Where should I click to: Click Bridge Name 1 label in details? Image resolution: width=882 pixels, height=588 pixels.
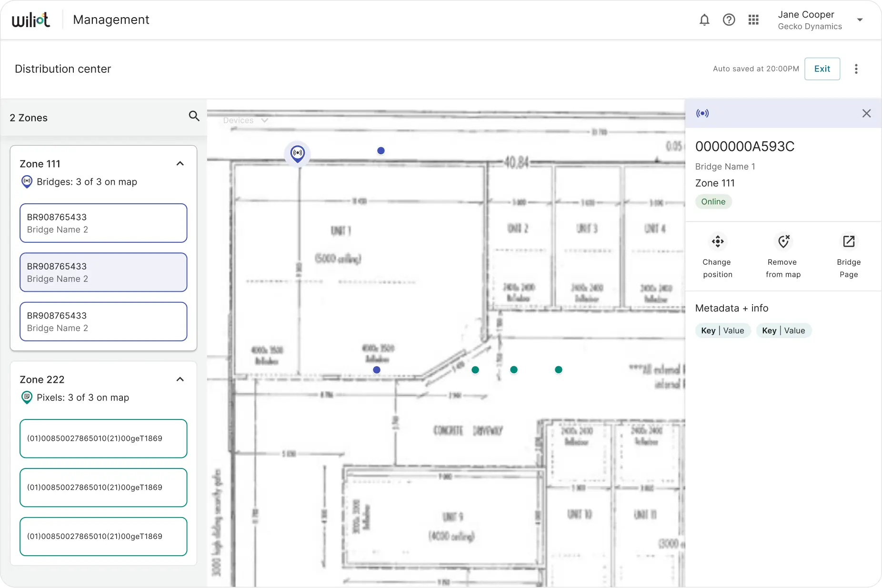725,166
